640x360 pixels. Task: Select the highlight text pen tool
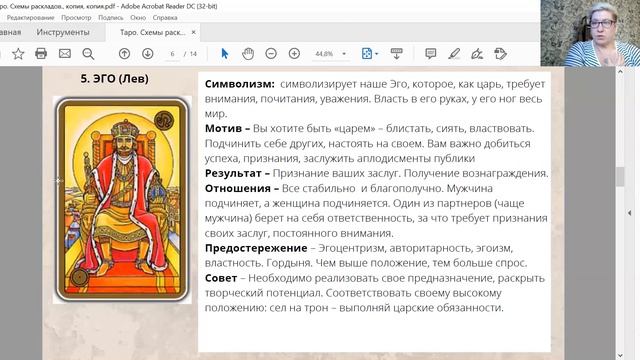click(454, 53)
